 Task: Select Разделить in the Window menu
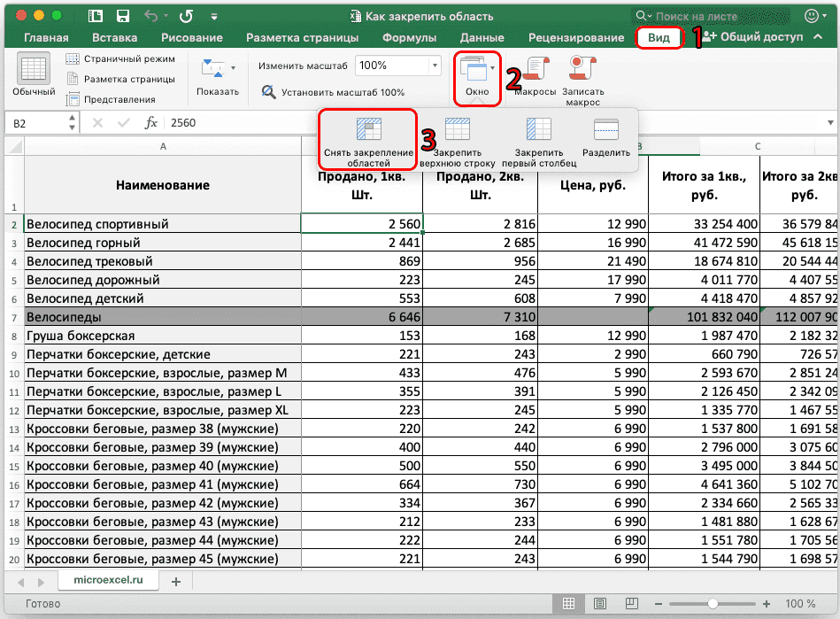(x=605, y=133)
